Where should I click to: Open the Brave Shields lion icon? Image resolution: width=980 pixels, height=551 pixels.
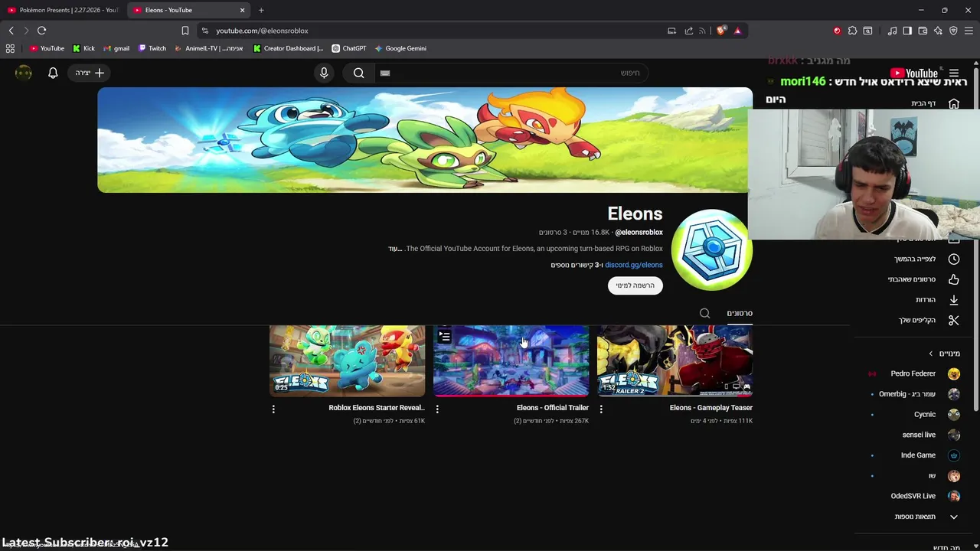click(x=721, y=31)
